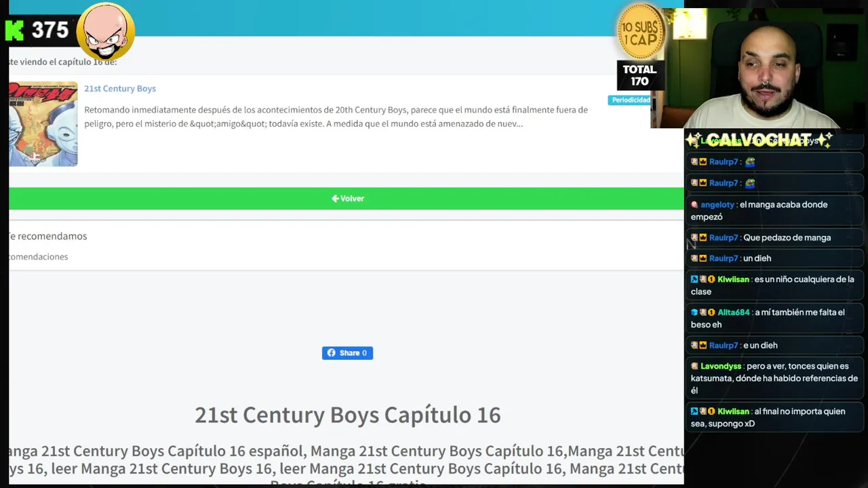Click the manga synopsis paragraph

tap(336, 117)
